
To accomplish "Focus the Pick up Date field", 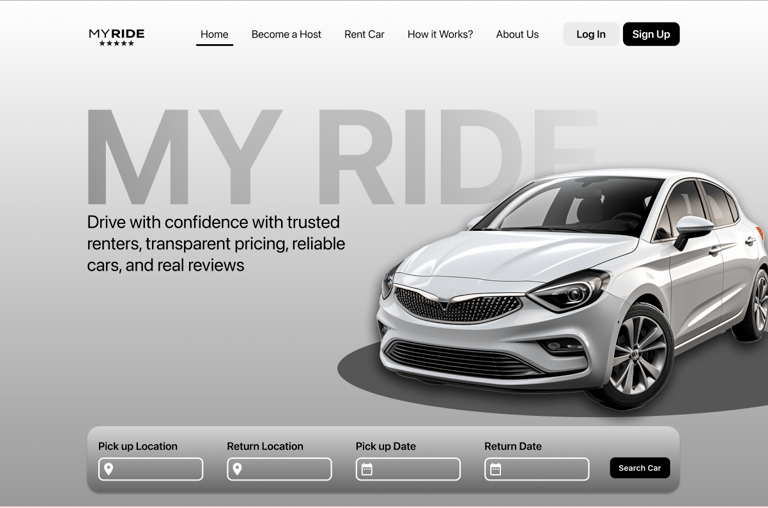I will [x=408, y=469].
